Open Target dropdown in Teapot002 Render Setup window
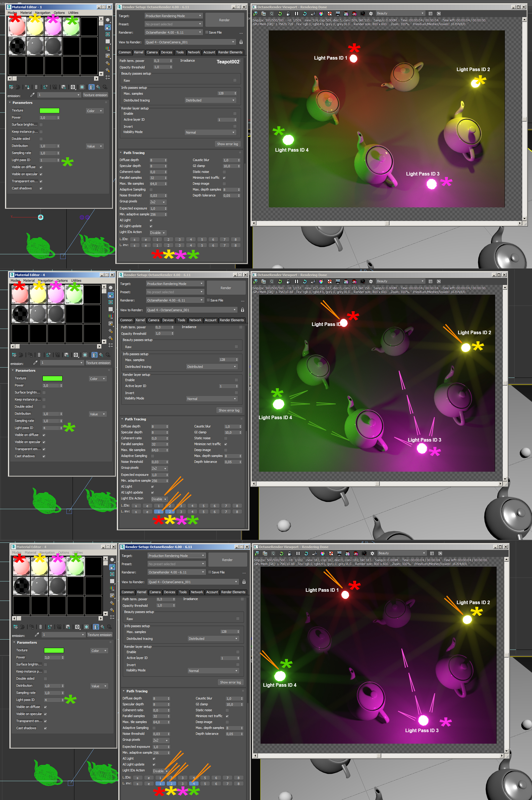 pyautogui.click(x=173, y=16)
